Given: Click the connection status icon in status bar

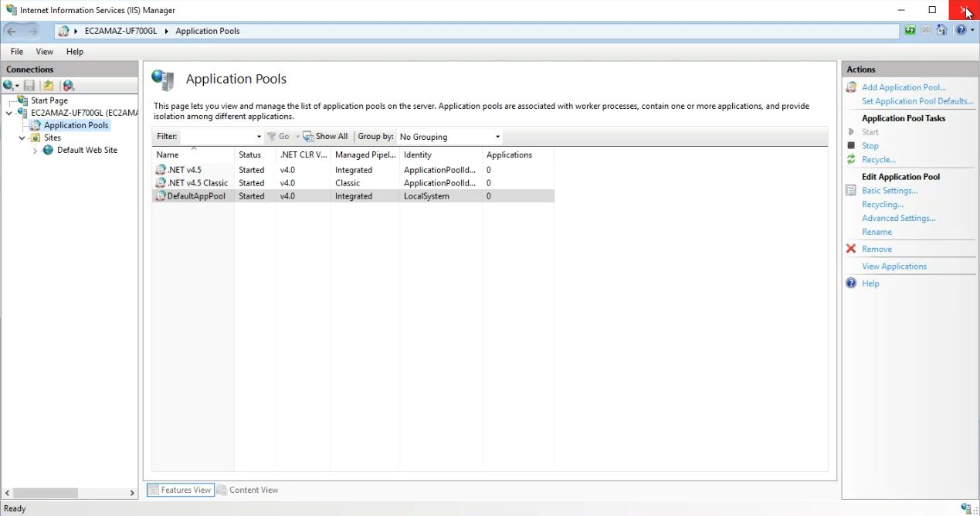Looking at the screenshot, I should click(x=966, y=508).
